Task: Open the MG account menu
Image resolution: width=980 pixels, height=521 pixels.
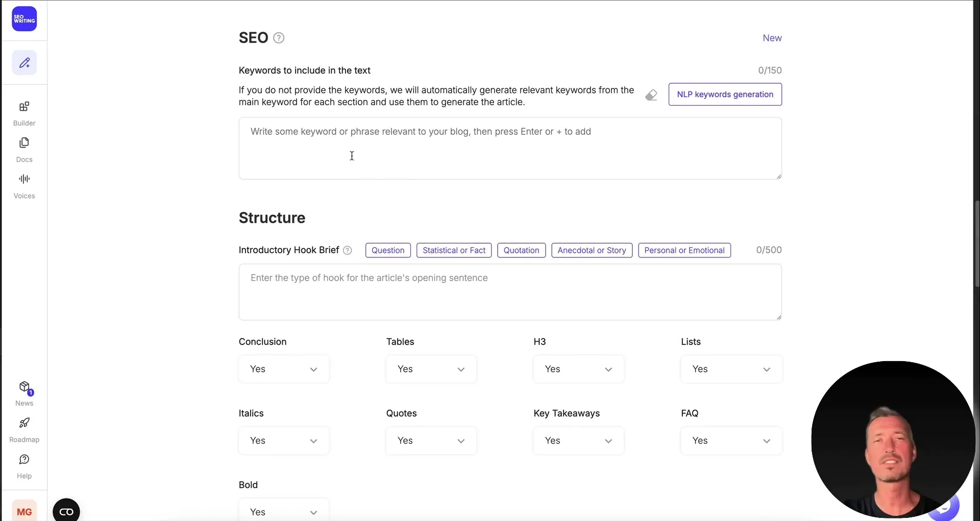Action: [x=24, y=510]
